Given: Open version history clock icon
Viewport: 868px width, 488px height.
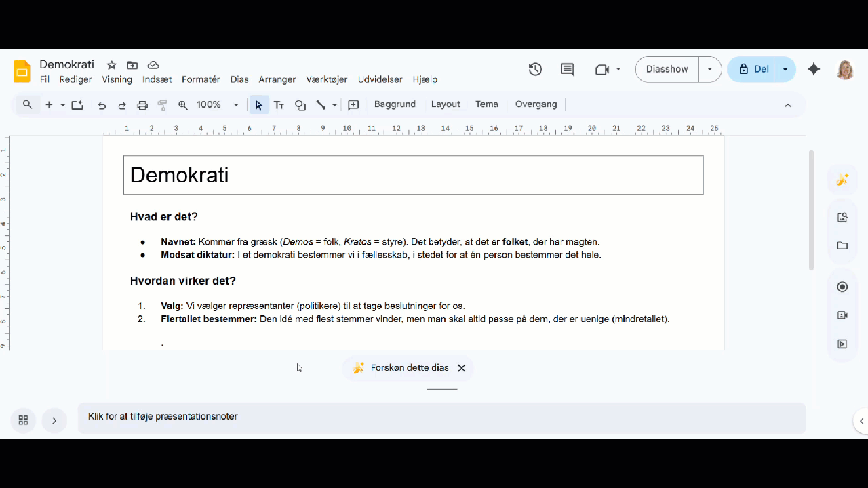Looking at the screenshot, I should pyautogui.click(x=535, y=69).
